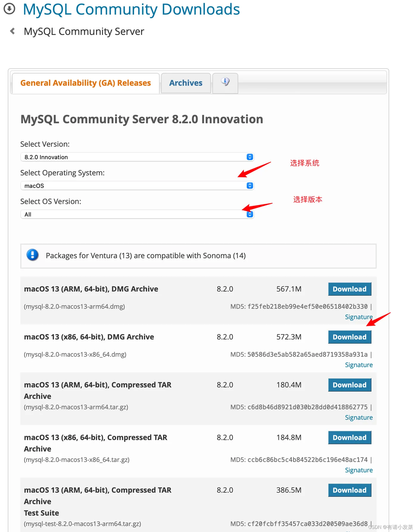Open Signature link for x86 DMG Archive
The width and height of the screenshot is (417, 532).
point(359,365)
